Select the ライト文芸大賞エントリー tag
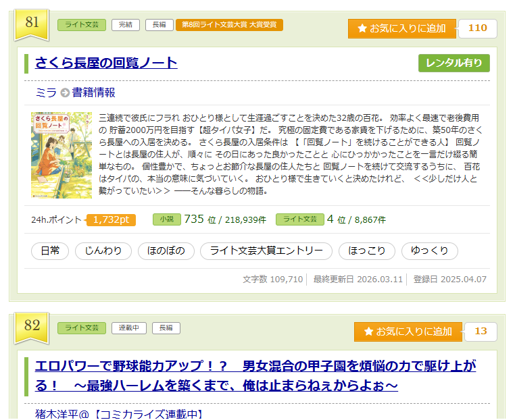This screenshot has height=420, width=515. click(x=266, y=251)
